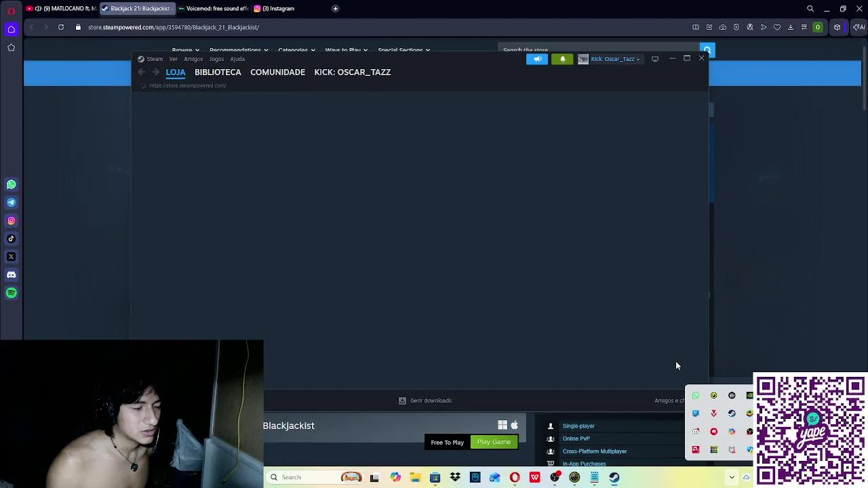Open Steam from Windows taskbar

click(x=614, y=477)
